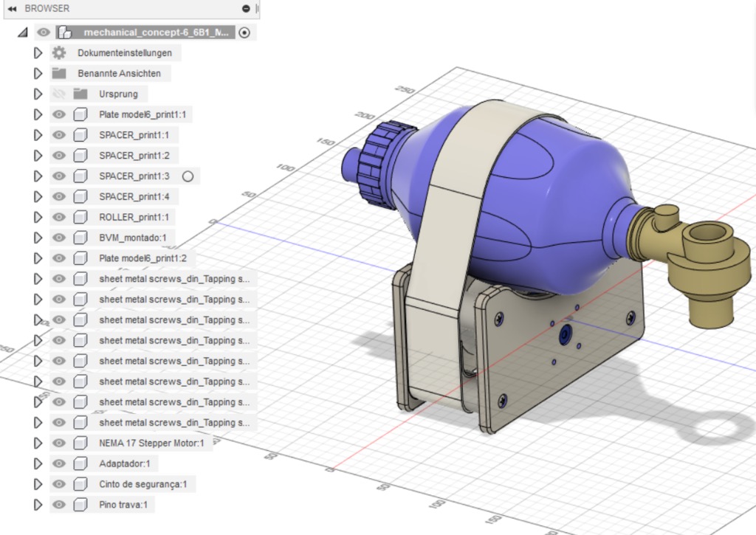Expand Plate model6_print1:1 component
Screen dimensions: 756x535
click(x=38, y=114)
